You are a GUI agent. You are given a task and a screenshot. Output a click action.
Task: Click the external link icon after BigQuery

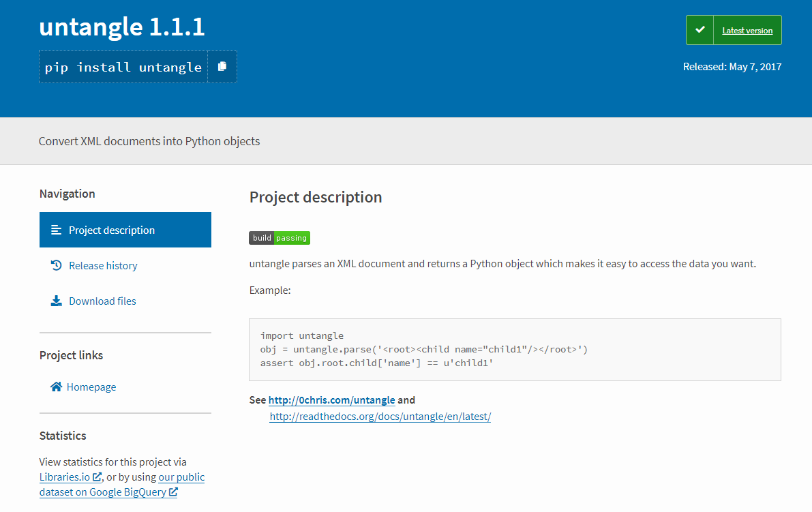(x=173, y=492)
